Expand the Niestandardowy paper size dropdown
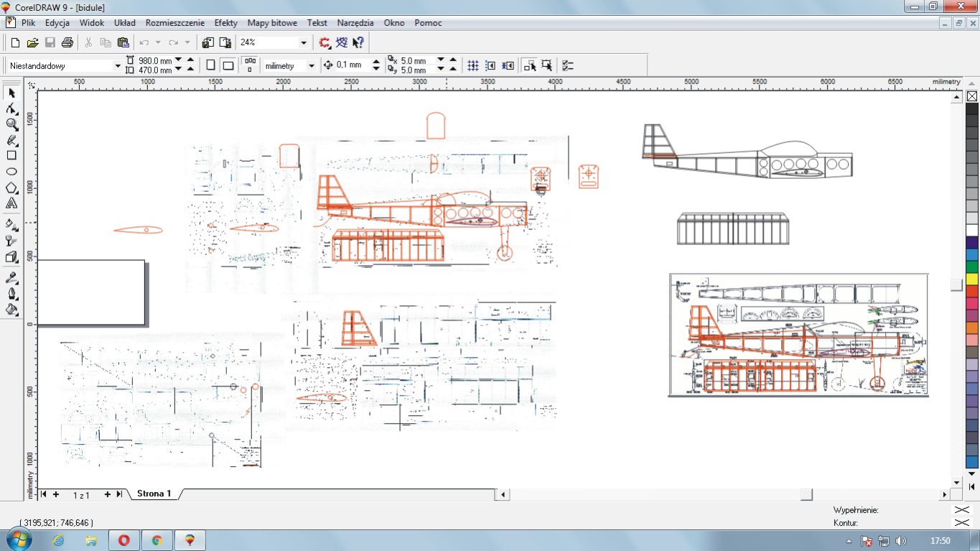980x551 pixels. pyautogui.click(x=118, y=66)
